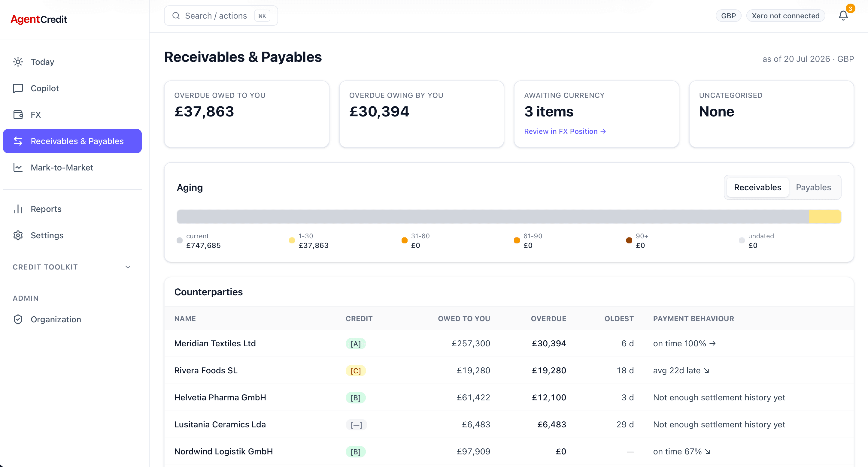Click Awaiting Currency 3 items value

(548, 112)
